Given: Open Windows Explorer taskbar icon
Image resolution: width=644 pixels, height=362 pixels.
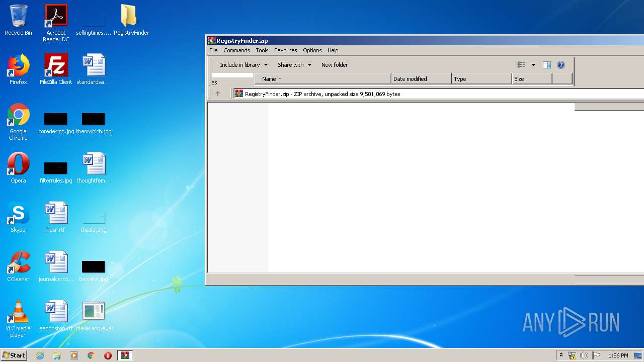Looking at the screenshot, I should tap(57, 355).
